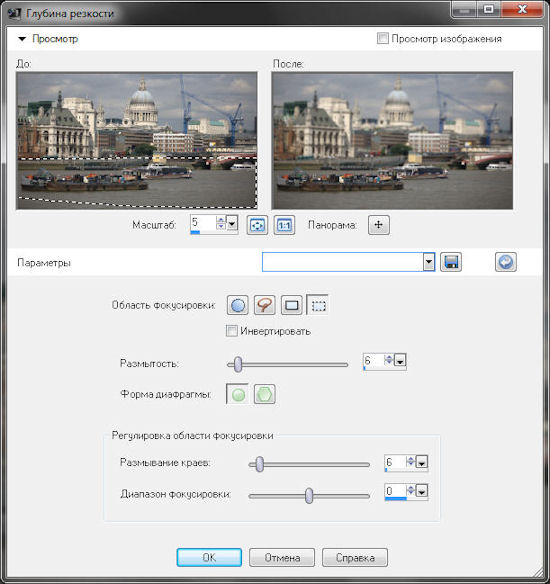Click the Панорама pan navigation icon
The width and height of the screenshot is (550, 584).
click(379, 225)
